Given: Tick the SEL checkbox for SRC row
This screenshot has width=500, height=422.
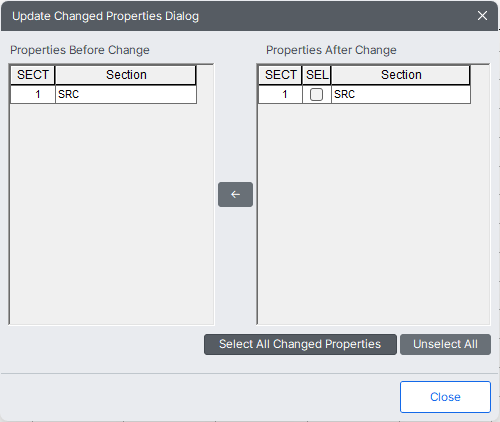Looking at the screenshot, I should (x=316, y=94).
